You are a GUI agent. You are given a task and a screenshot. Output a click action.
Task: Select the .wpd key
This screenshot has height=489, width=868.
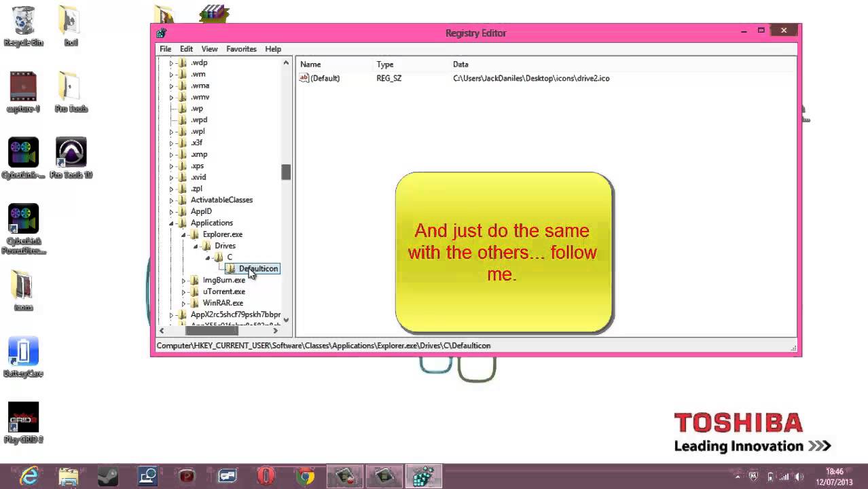coord(199,120)
